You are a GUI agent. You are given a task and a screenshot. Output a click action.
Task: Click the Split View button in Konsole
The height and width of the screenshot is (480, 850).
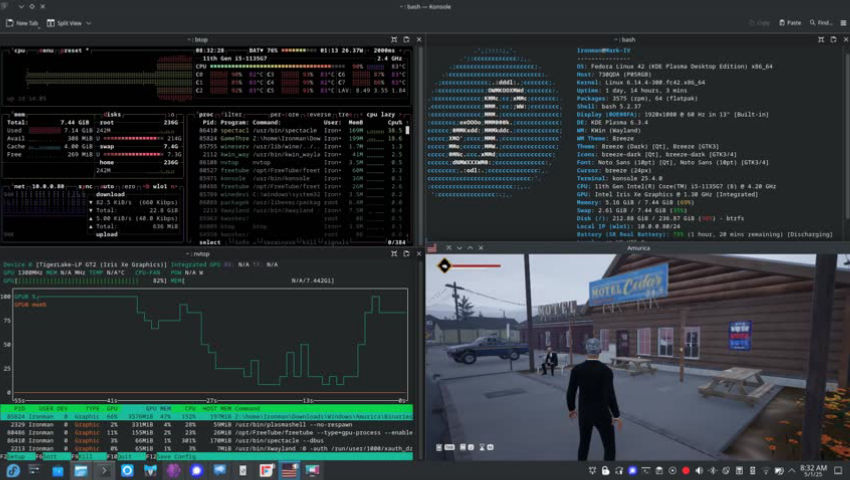[x=64, y=23]
